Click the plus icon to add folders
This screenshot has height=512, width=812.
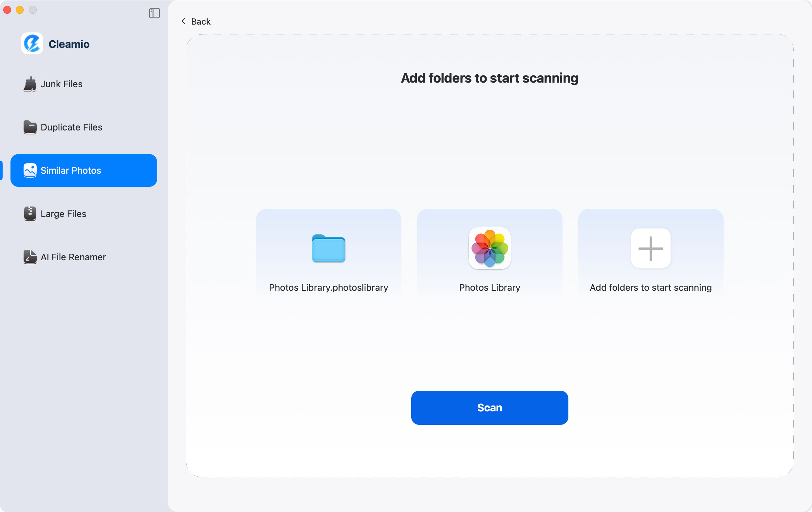pyautogui.click(x=650, y=249)
